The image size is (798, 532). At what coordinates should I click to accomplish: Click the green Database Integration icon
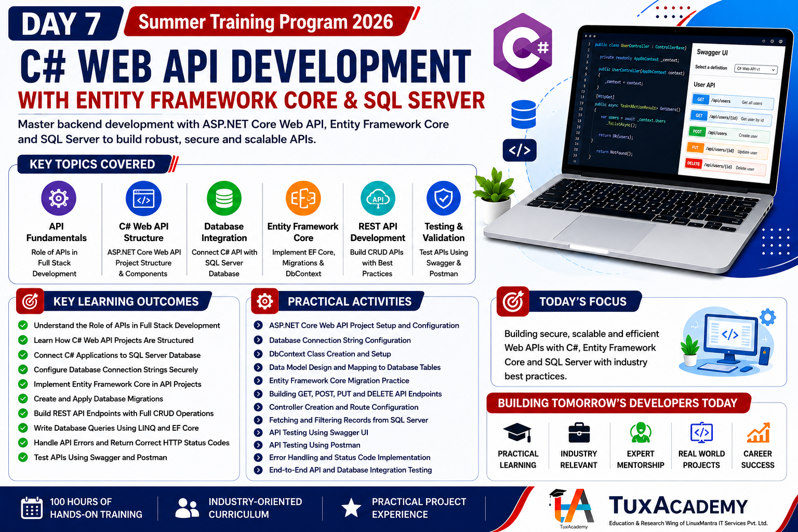[224, 198]
